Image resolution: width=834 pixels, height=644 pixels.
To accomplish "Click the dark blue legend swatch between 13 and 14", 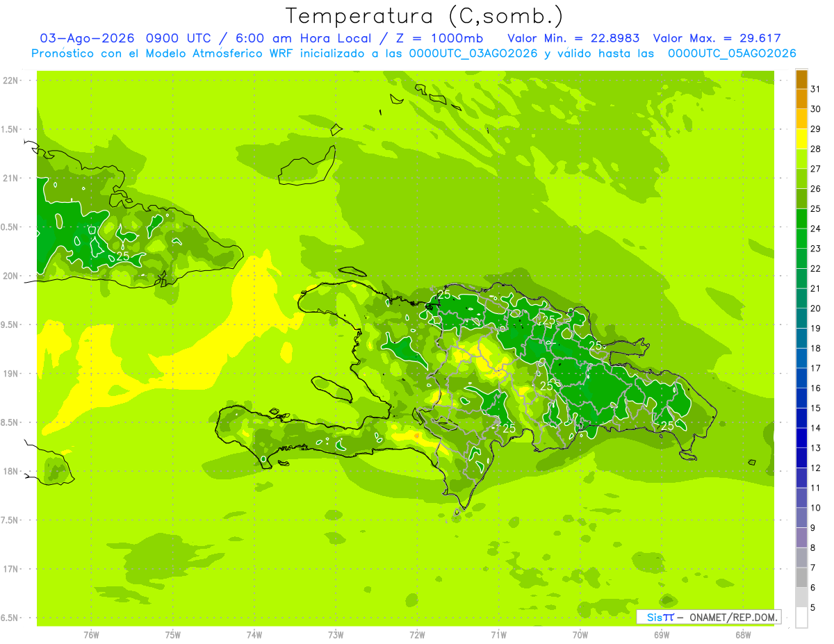I will 801,438.
